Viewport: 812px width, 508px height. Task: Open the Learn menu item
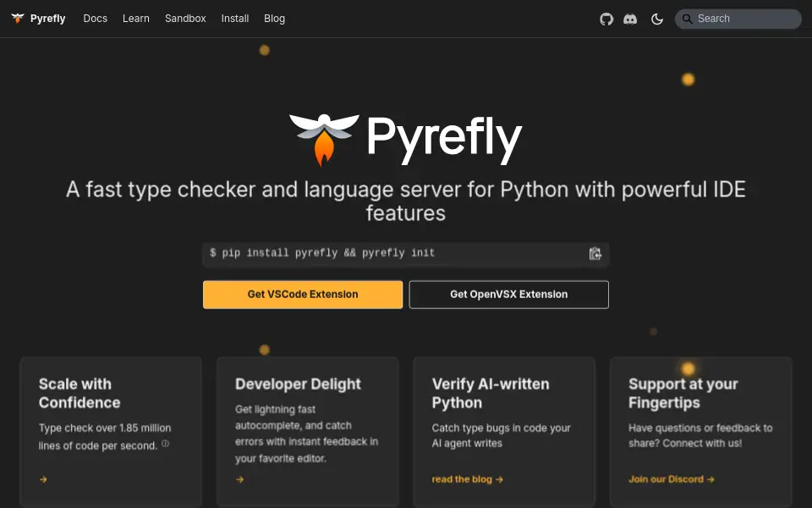(136, 19)
